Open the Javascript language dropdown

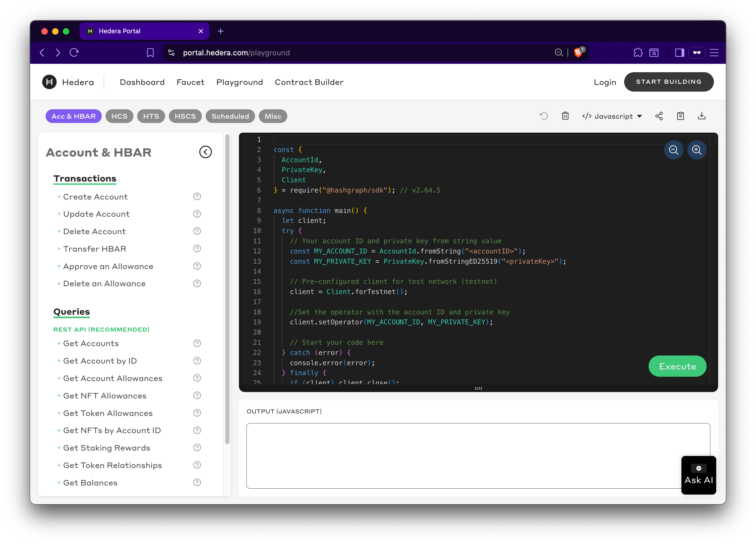point(612,116)
